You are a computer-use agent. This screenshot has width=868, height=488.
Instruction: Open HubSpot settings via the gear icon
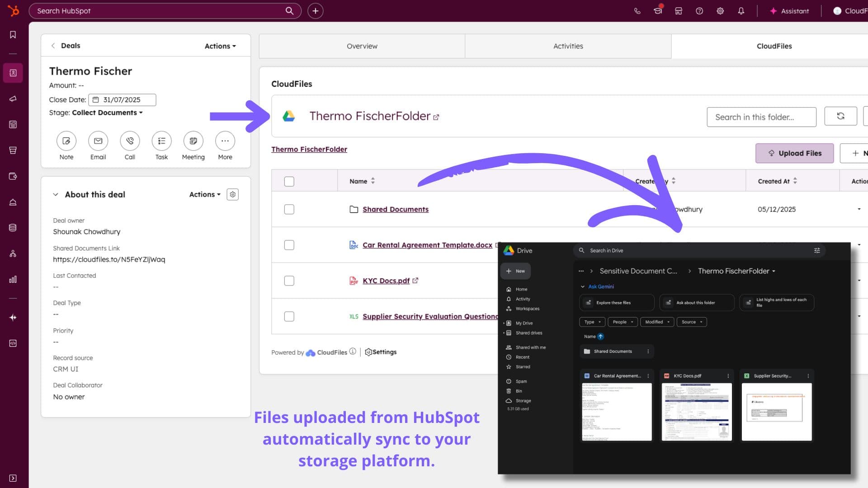click(x=720, y=11)
